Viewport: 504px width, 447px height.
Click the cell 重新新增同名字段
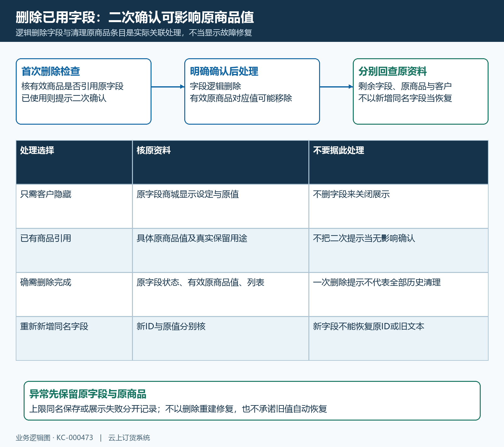74,338
